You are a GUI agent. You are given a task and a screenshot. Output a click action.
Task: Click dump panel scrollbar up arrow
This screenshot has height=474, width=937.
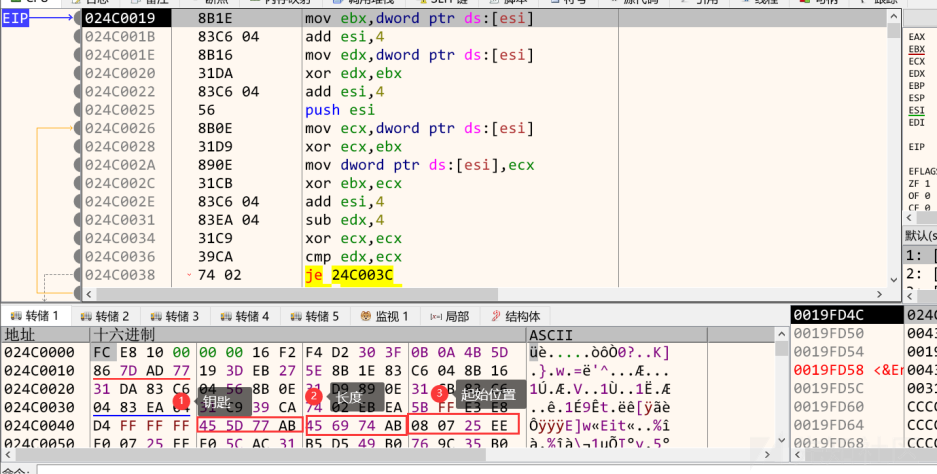pyautogui.click(x=781, y=334)
